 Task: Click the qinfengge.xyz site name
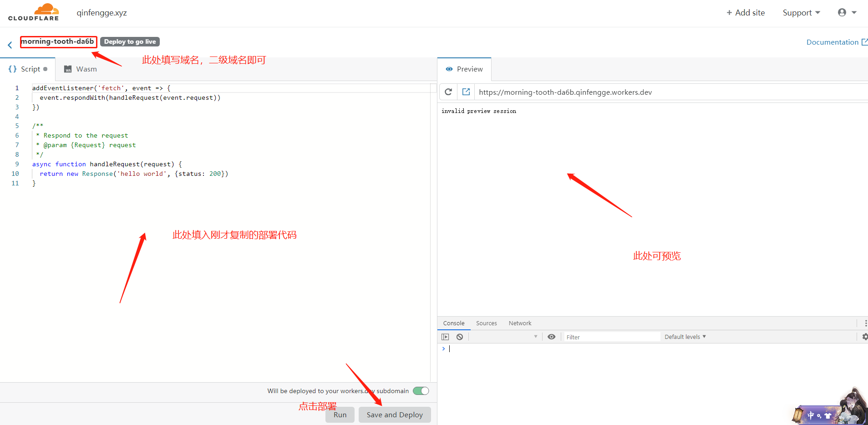point(102,13)
